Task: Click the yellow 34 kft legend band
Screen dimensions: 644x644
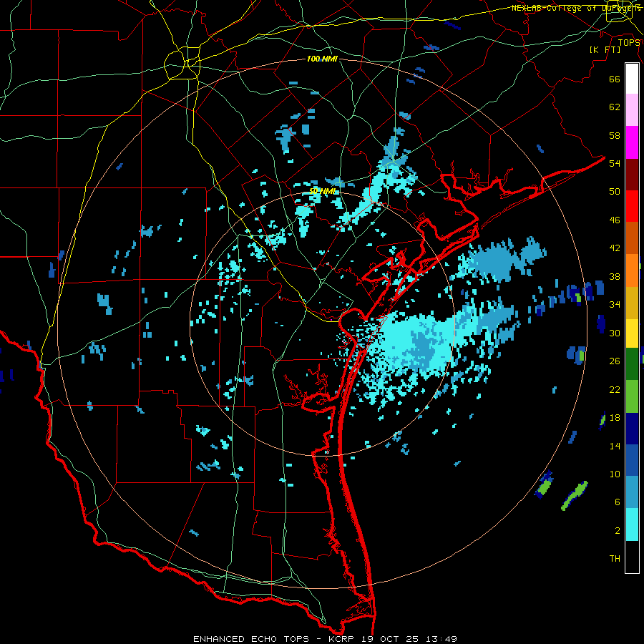Action: (x=632, y=333)
